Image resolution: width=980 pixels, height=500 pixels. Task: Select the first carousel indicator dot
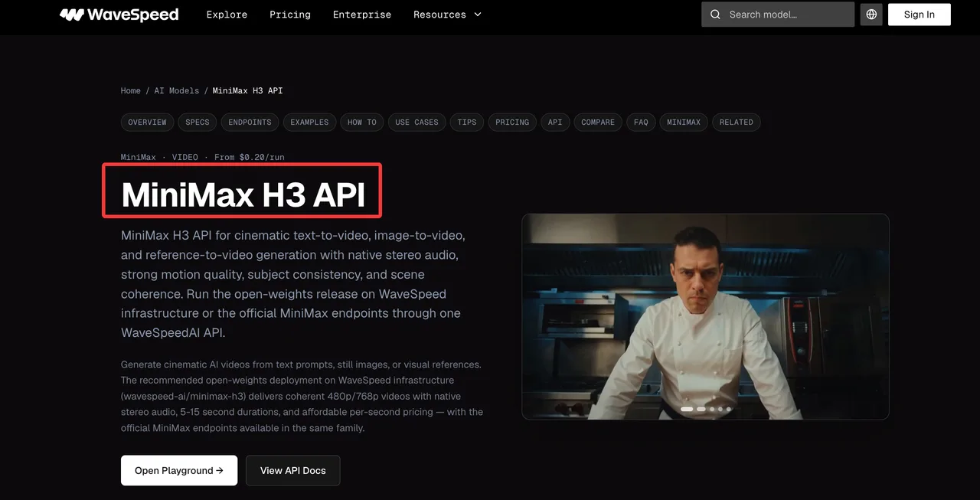coord(687,410)
